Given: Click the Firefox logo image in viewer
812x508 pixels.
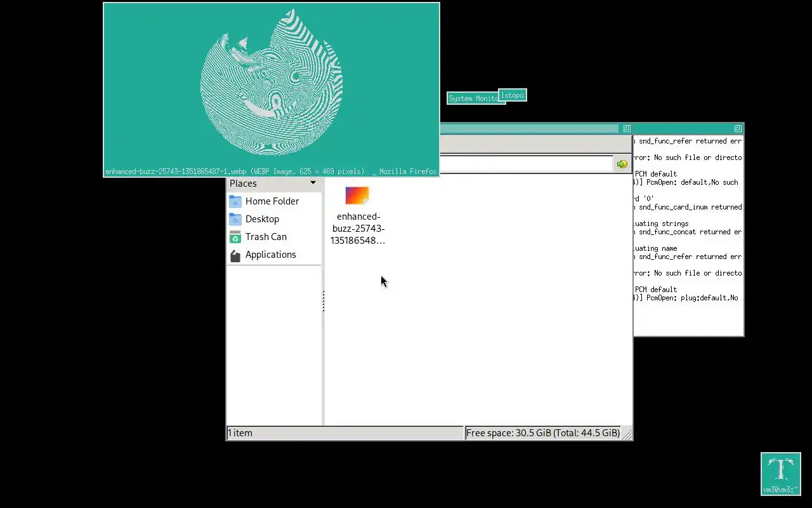Looking at the screenshot, I should click(x=272, y=83).
